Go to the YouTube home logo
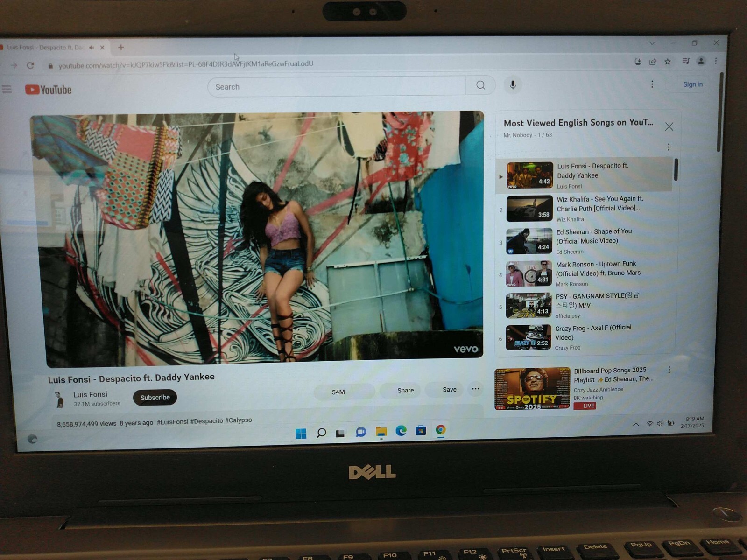 49,90
